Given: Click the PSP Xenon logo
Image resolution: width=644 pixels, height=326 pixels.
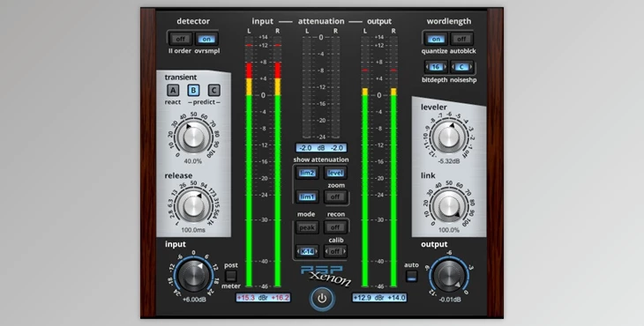Looking at the screenshot, I should pos(326,276).
